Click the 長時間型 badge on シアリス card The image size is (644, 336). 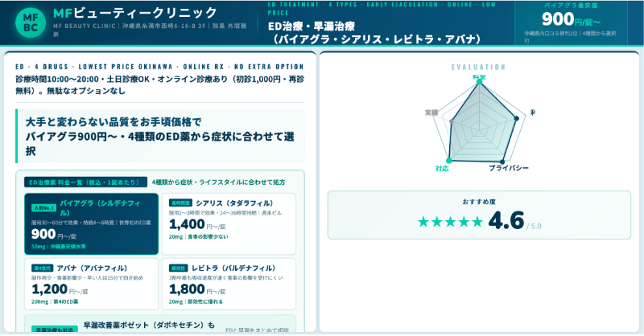[180, 203]
